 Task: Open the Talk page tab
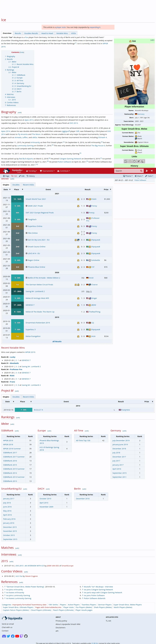tap(14, 176)
